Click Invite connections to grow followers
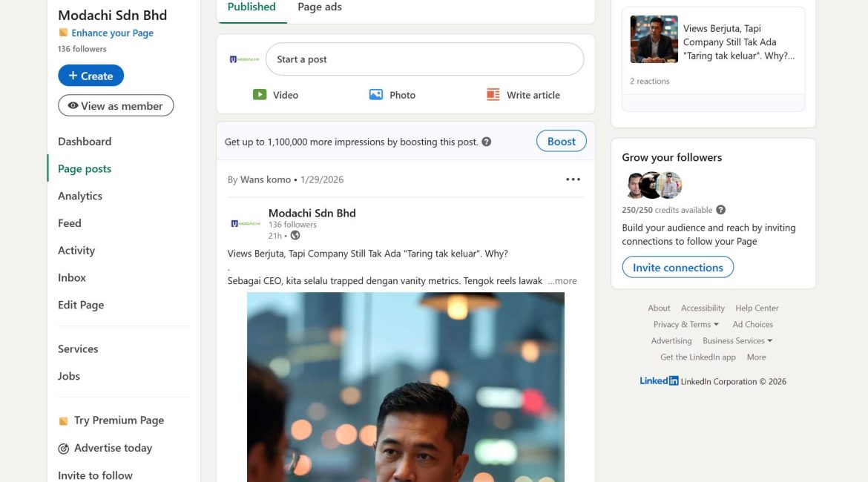This screenshot has width=868, height=482. pos(677,267)
